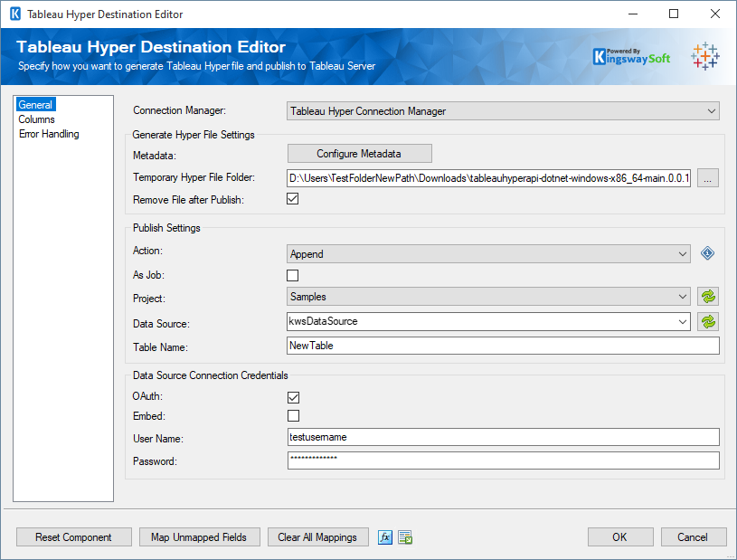
Task: Maximize the editor window
Action: click(x=674, y=14)
